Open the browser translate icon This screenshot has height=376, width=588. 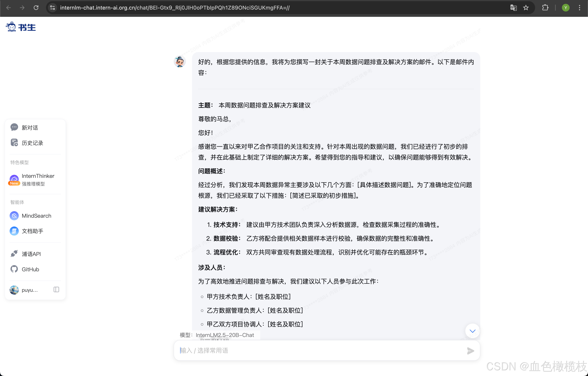pos(513,8)
